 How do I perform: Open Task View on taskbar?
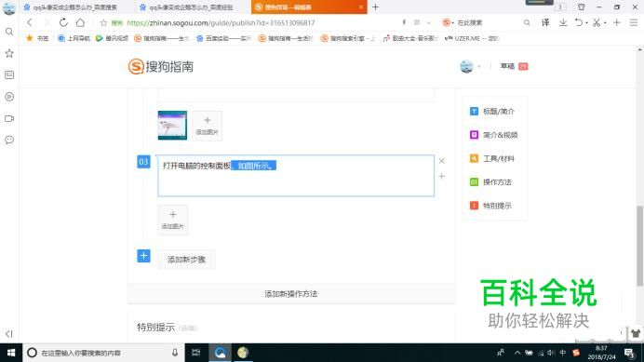point(196,353)
